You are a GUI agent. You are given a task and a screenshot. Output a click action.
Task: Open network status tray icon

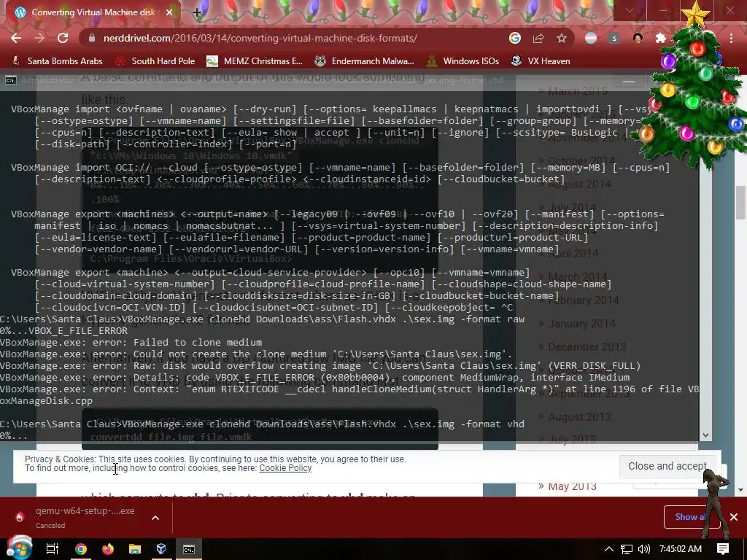coord(627,549)
